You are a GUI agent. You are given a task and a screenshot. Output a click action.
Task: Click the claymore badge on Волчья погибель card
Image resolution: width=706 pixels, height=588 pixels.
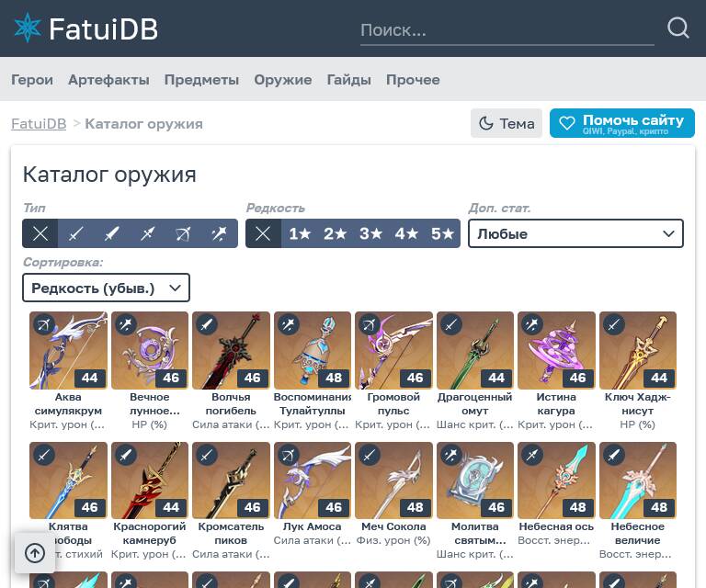[206, 324]
